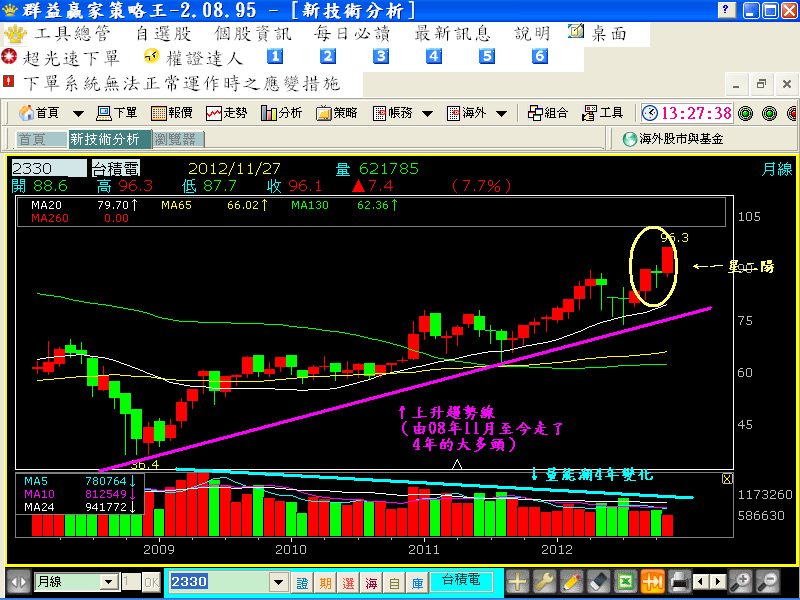Click the 首頁 home toolbar button
Image resolution: width=800 pixels, height=600 pixels.
click(39, 113)
